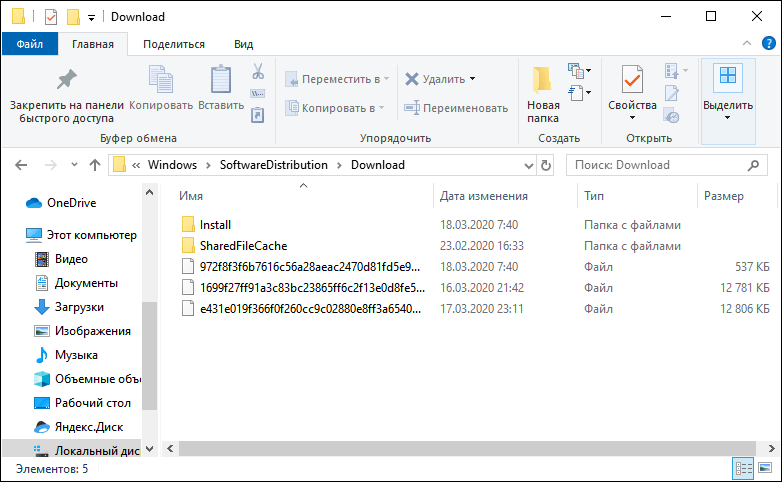Open Загрузки in navigation pane

[x=79, y=306]
